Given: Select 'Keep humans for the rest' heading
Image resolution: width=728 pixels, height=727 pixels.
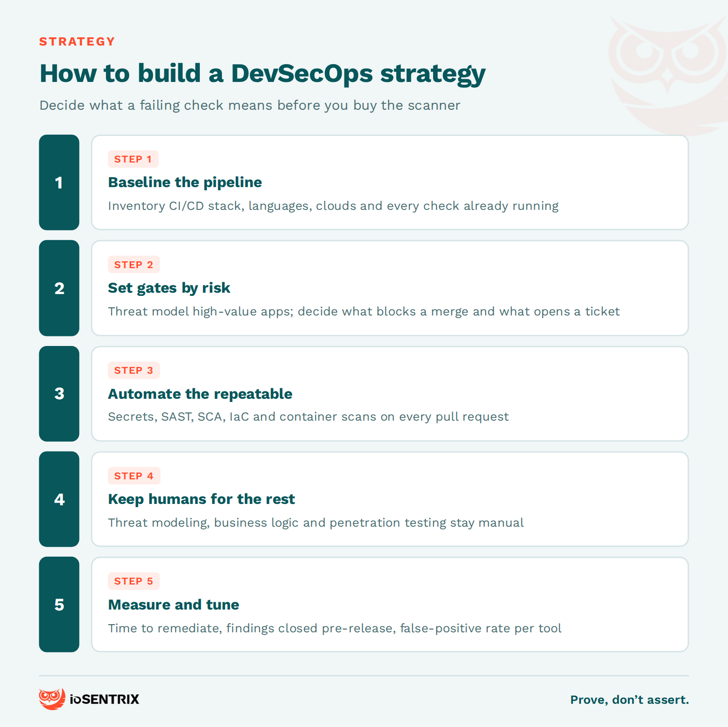Looking at the screenshot, I should click(x=202, y=499).
